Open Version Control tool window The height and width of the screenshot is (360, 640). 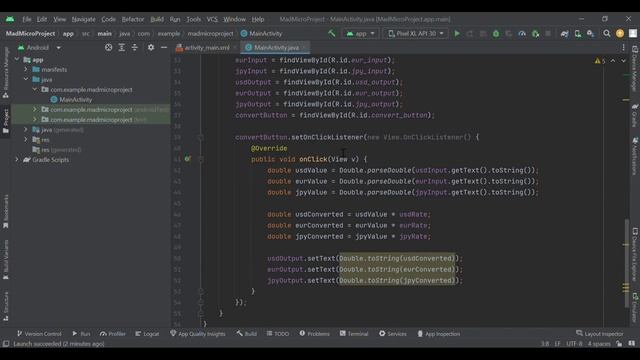pyautogui.click(x=39, y=334)
